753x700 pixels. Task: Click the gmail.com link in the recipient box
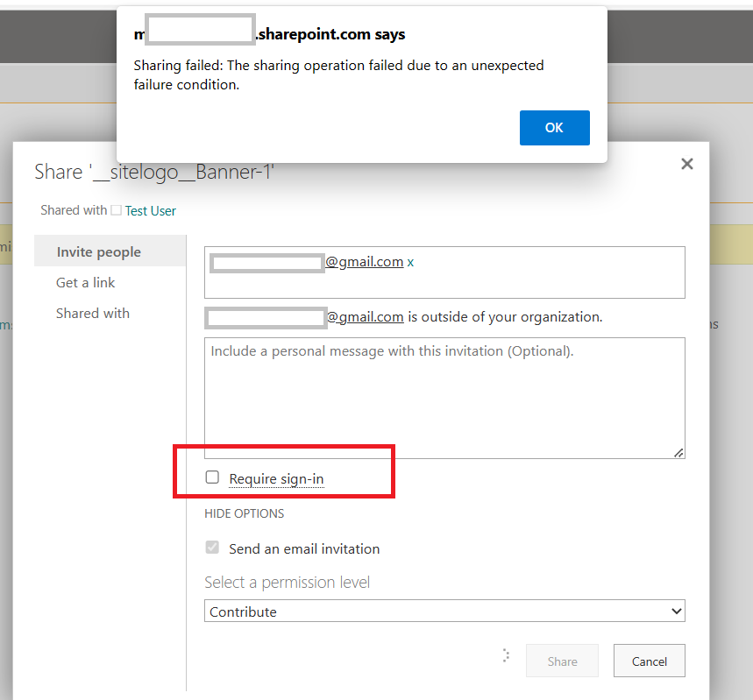click(x=366, y=261)
